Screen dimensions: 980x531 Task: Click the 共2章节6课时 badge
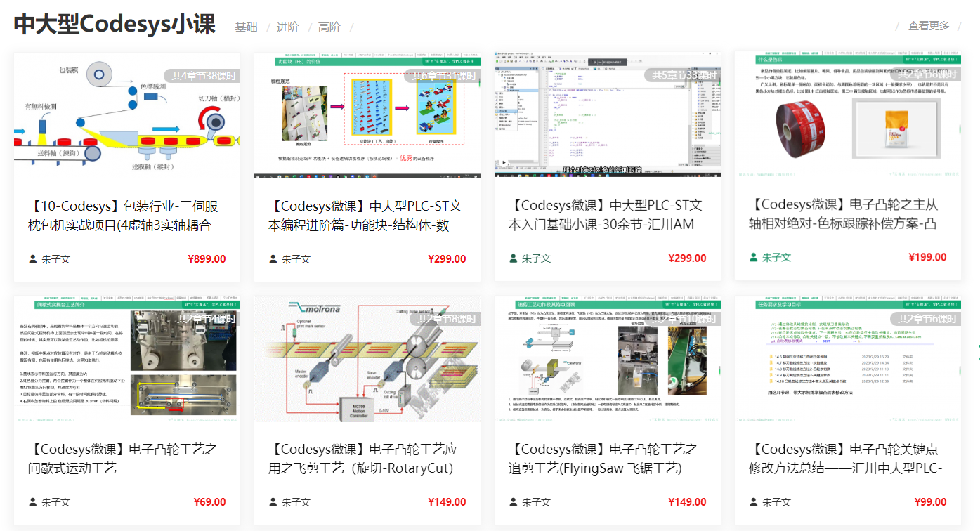point(926,319)
